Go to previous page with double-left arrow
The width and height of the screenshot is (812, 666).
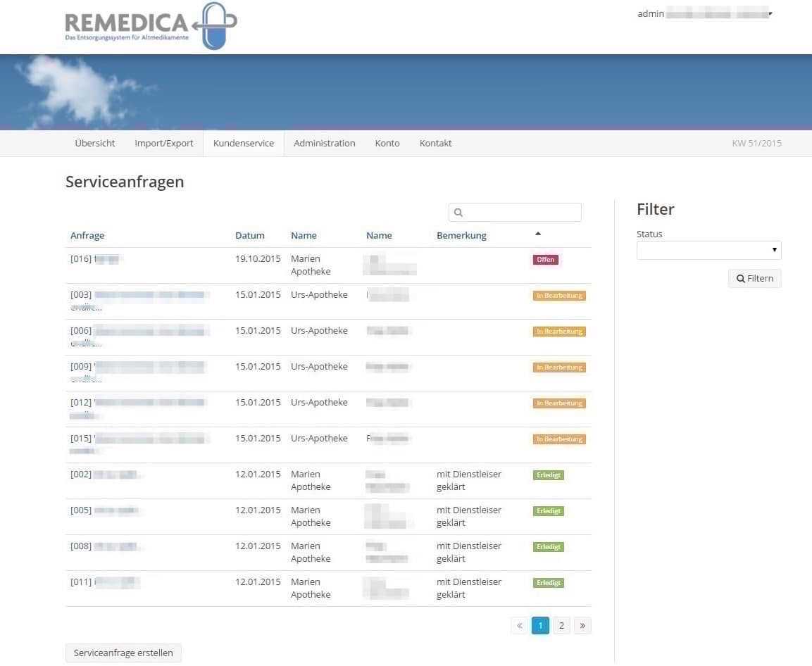(x=520, y=625)
